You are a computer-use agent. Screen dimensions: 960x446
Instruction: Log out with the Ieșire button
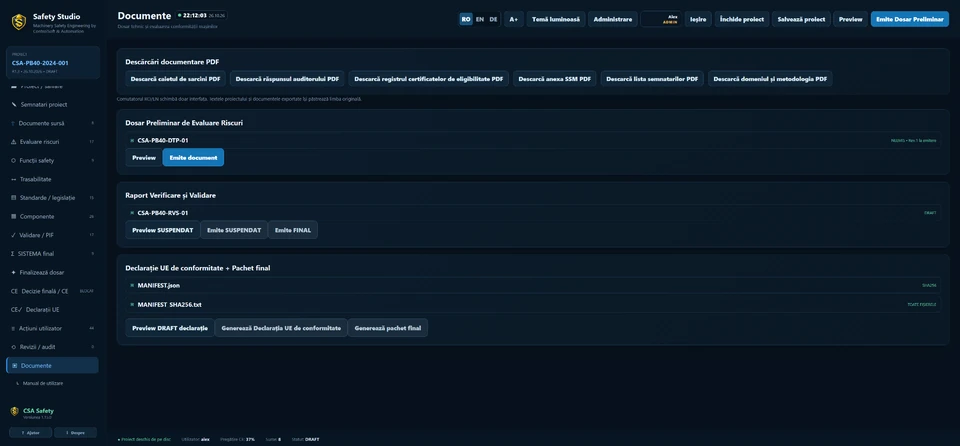click(698, 19)
